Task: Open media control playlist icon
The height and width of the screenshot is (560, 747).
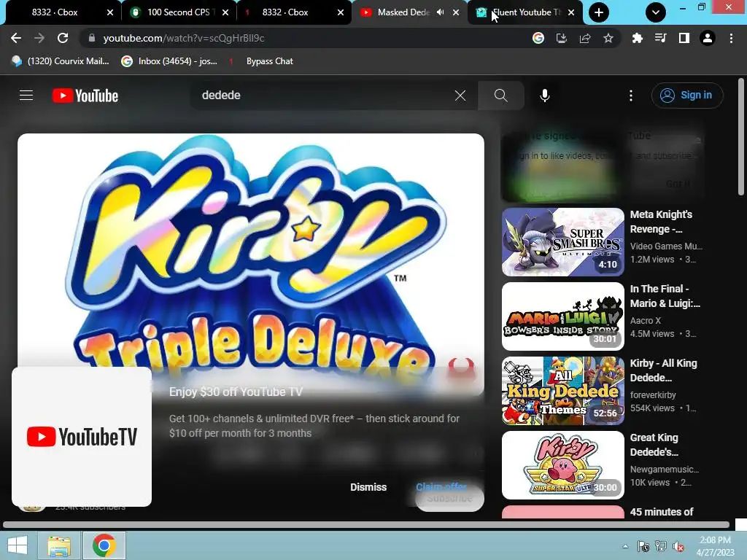Action: point(660,38)
